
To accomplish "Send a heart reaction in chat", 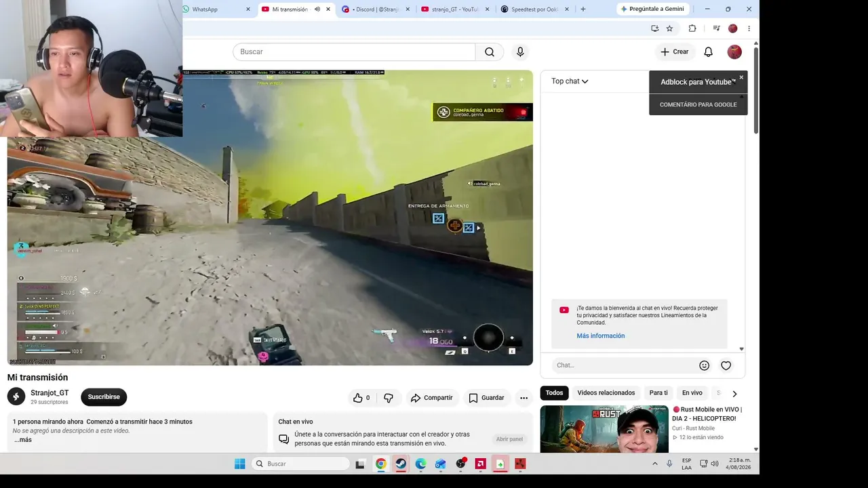I will pyautogui.click(x=726, y=365).
